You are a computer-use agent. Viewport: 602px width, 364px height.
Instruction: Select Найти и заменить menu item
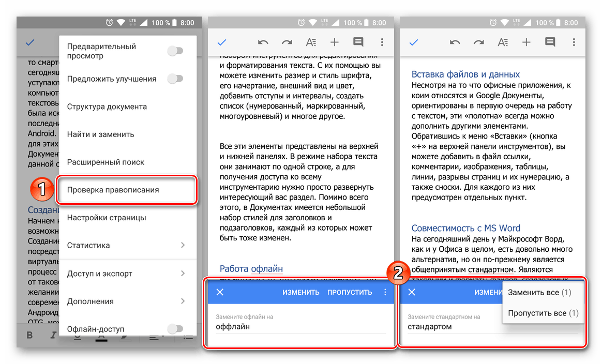(x=128, y=134)
